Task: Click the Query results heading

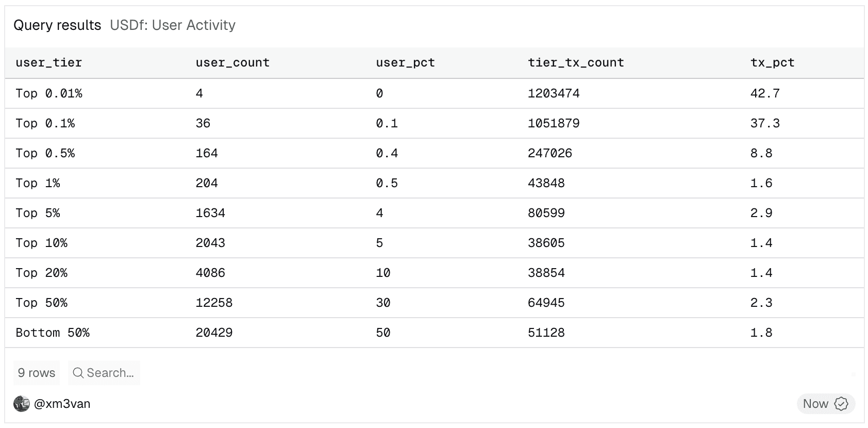Action: click(x=57, y=25)
